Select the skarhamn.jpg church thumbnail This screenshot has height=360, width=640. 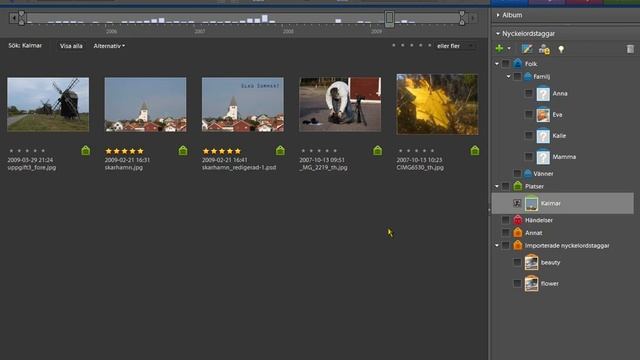(x=145, y=104)
